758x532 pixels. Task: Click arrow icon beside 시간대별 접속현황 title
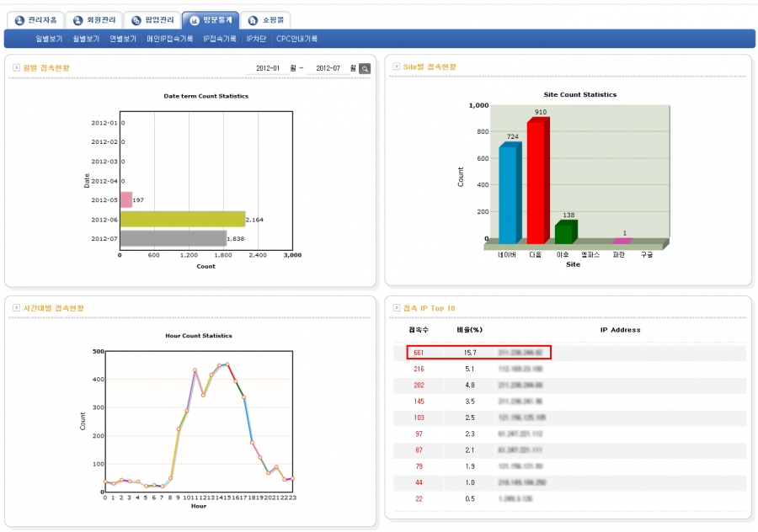pyautogui.click(x=16, y=308)
